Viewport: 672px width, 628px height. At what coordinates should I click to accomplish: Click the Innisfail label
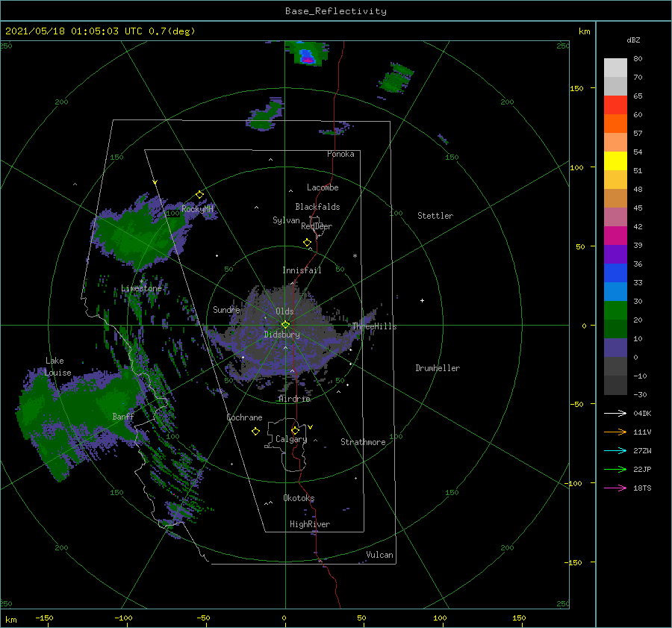(302, 270)
